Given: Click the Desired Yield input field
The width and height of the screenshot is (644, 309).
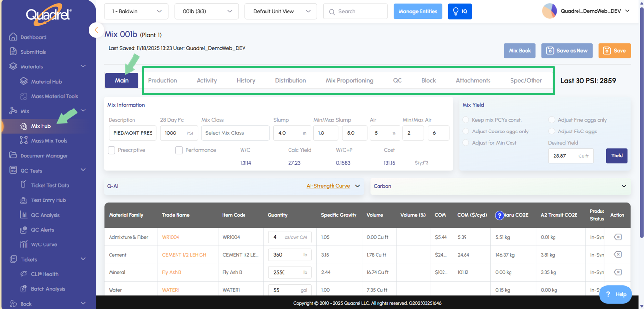Looking at the screenshot, I should (x=571, y=156).
